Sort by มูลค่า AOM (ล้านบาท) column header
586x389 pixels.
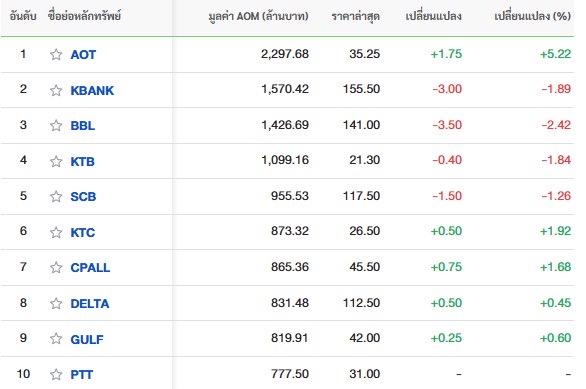[258, 16]
